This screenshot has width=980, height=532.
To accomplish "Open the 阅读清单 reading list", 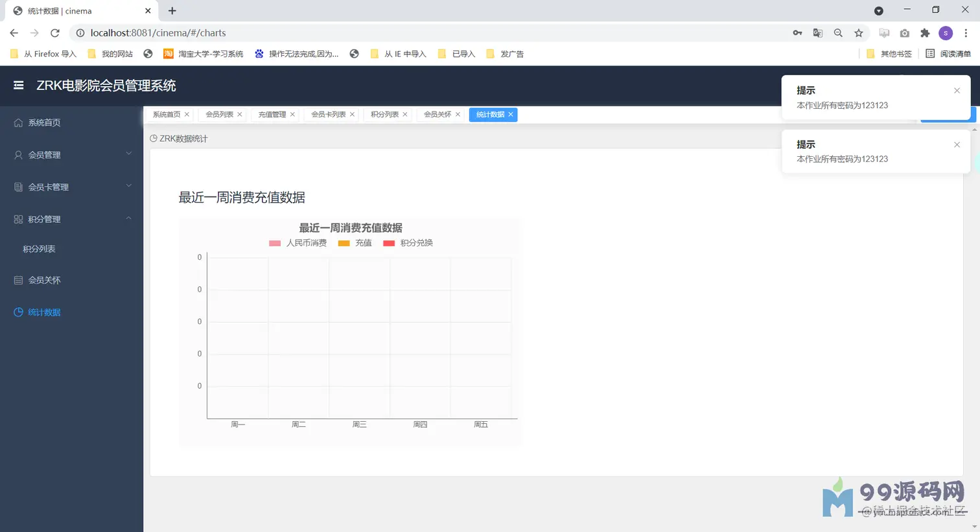I will point(948,54).
